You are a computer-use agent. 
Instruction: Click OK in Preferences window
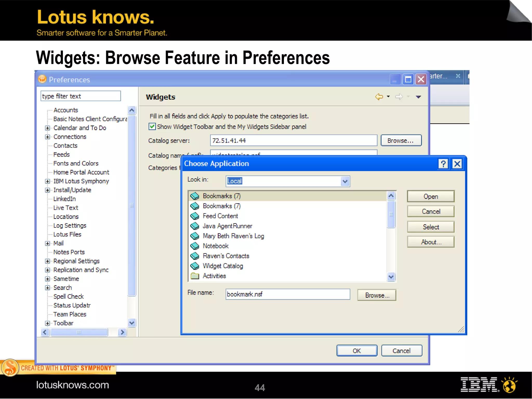pyautogui.click(x=357, y=351)
